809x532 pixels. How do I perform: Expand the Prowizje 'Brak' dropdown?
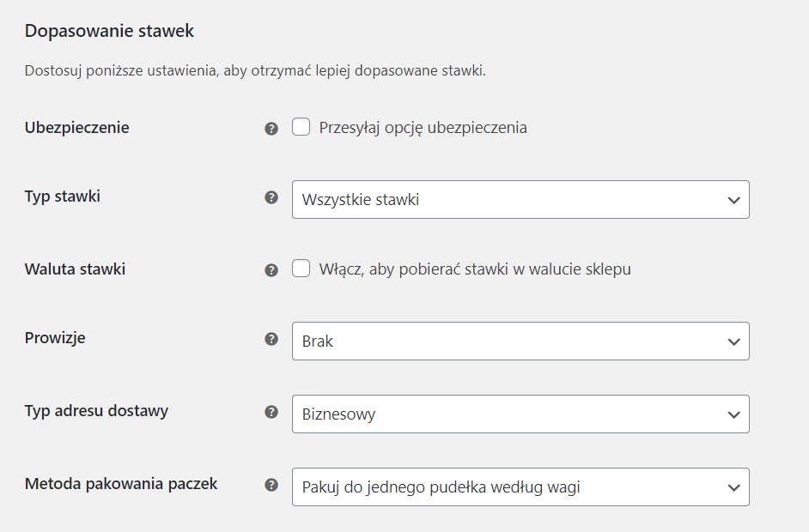point(520,342)
